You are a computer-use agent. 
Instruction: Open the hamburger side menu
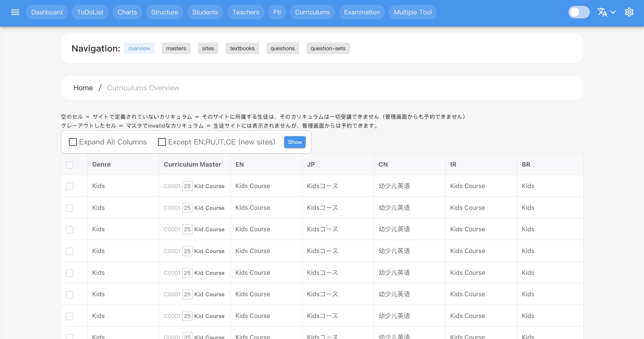(15, 12)
